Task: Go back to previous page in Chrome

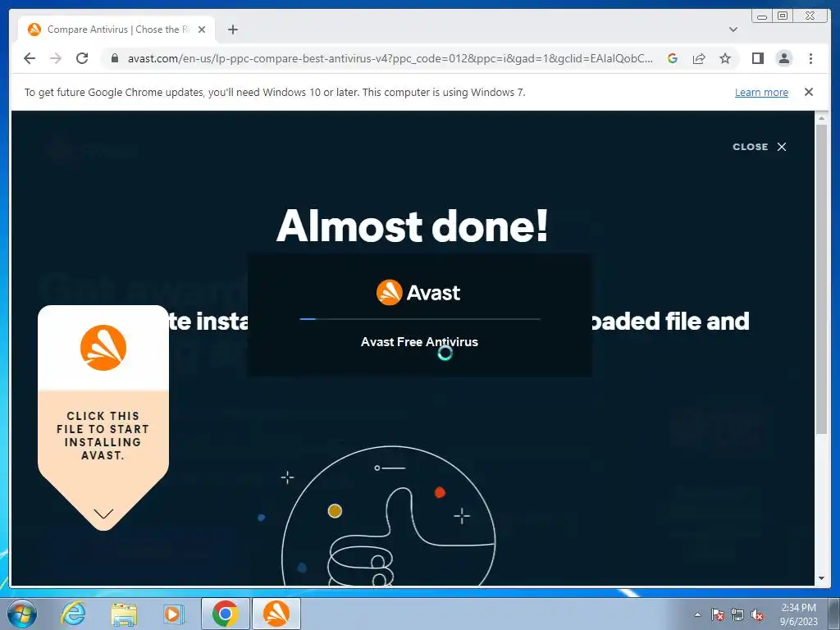Action: click(x=30, y=58)
